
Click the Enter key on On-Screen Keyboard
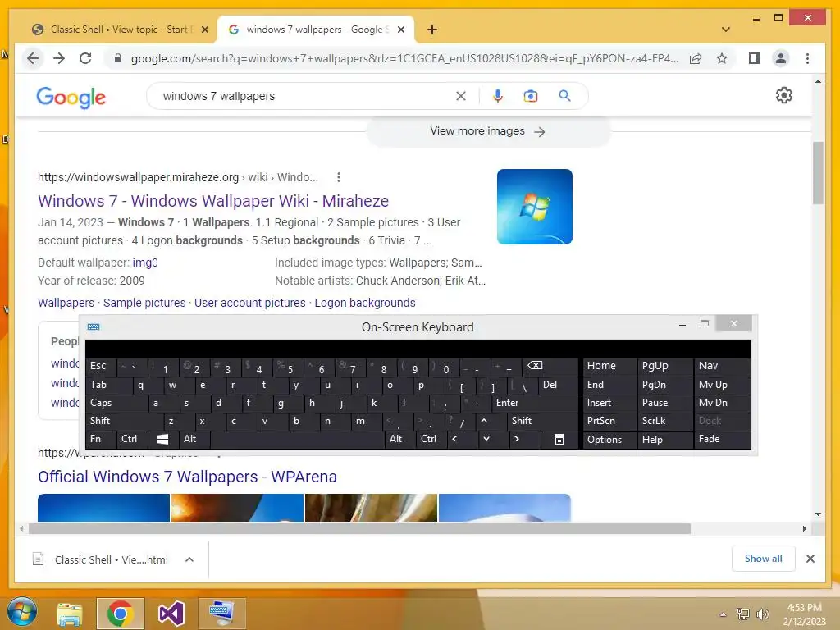click(x=535, y=403)
